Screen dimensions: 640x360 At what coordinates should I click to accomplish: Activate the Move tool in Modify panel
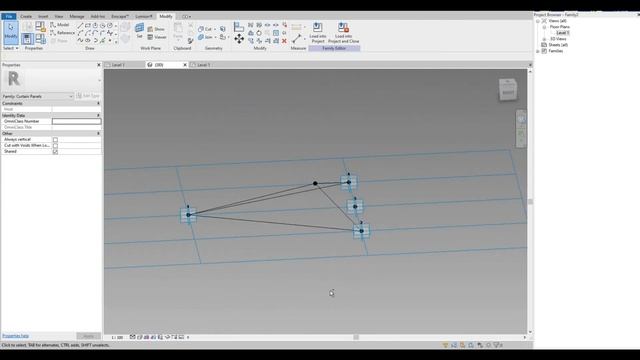click(239, 39)
